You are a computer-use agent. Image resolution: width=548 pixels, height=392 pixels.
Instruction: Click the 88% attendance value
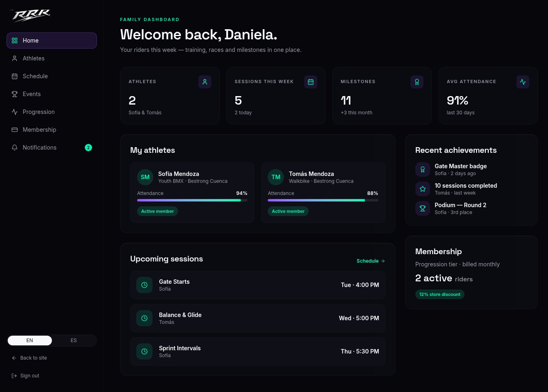click(x=372, y=193)
